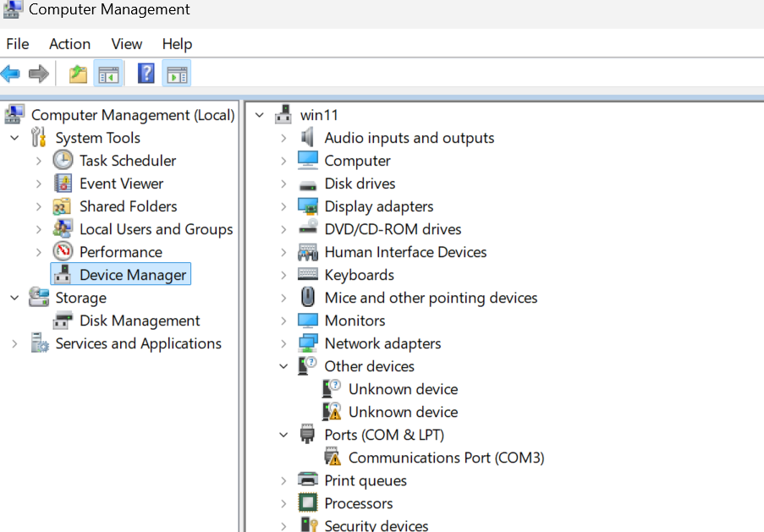Click the Local Users and Groups icon
This screenshot has width=764, height=532.
[x=63, y=229]
